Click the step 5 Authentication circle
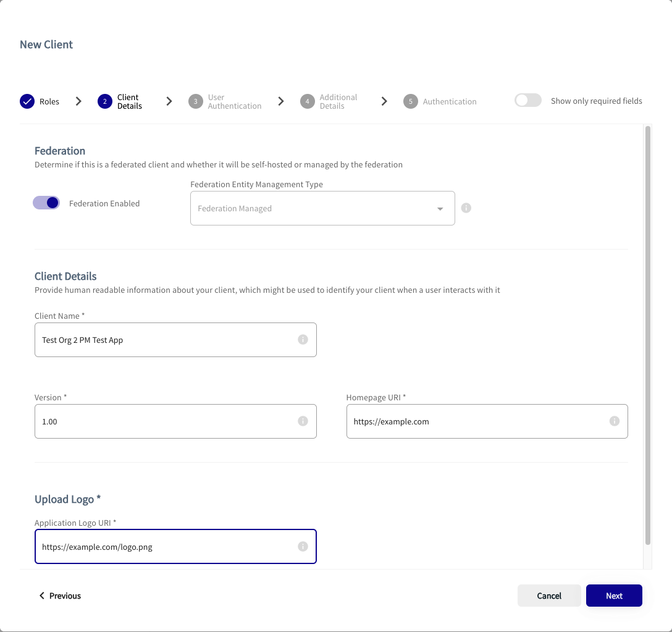 (x=411, y=101)
